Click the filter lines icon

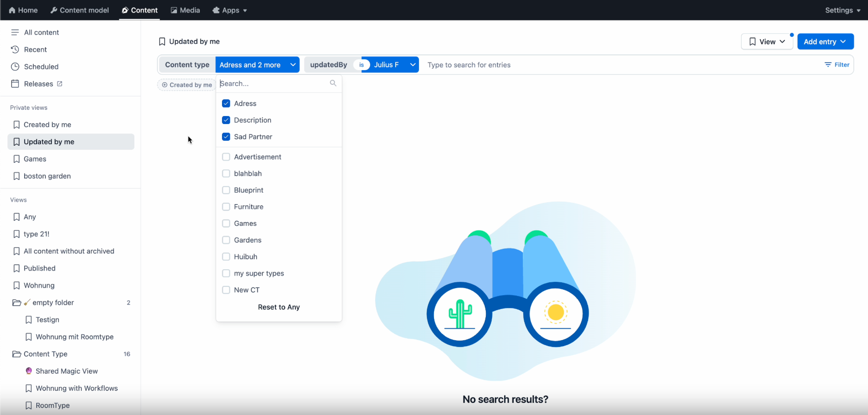point(828,65)
